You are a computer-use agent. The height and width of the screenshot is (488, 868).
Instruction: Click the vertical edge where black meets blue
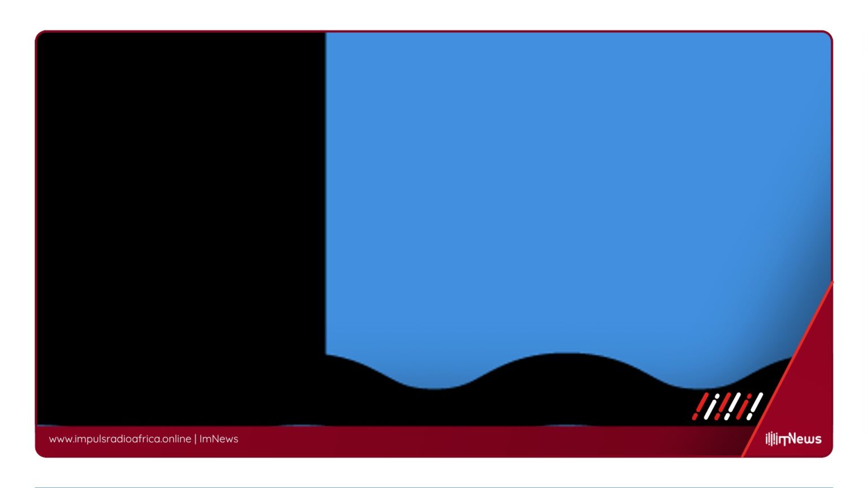pos(325,192)
